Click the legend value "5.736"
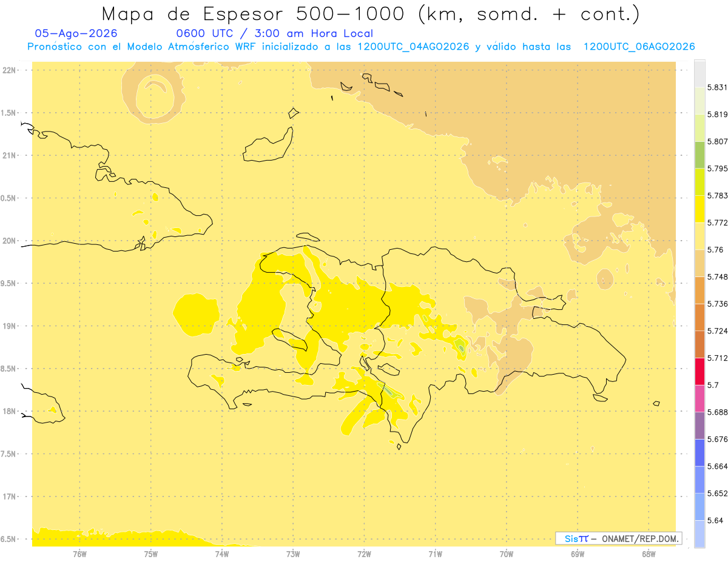728x562 pixels. 717,304
